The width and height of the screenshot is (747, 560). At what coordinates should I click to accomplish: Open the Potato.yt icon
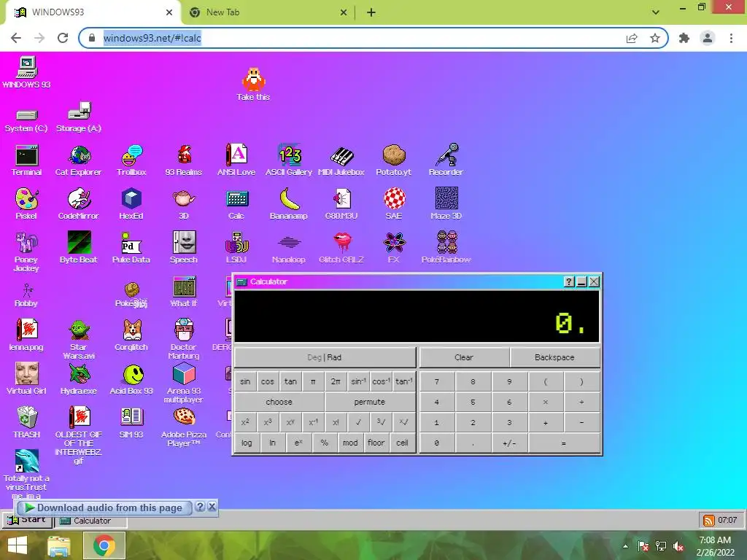(393, 160)
